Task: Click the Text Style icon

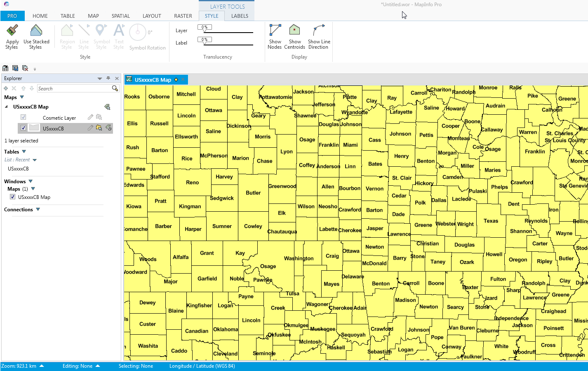Action: (119, 31)
